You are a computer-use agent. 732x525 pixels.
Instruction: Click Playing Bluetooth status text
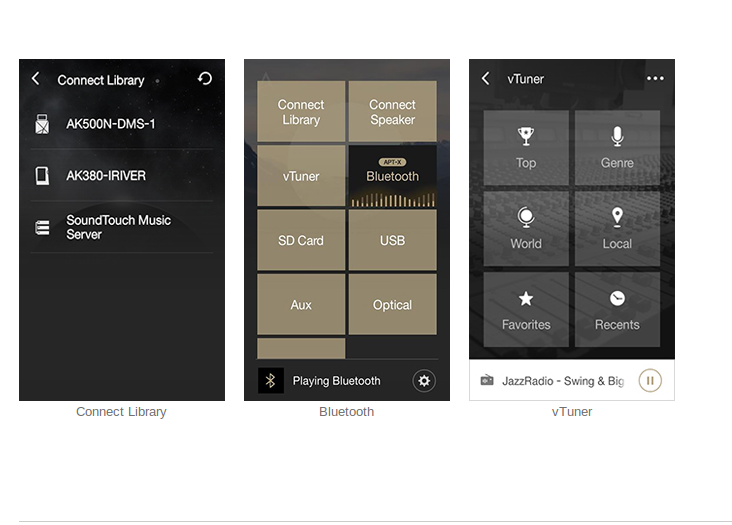pos(336,381)
